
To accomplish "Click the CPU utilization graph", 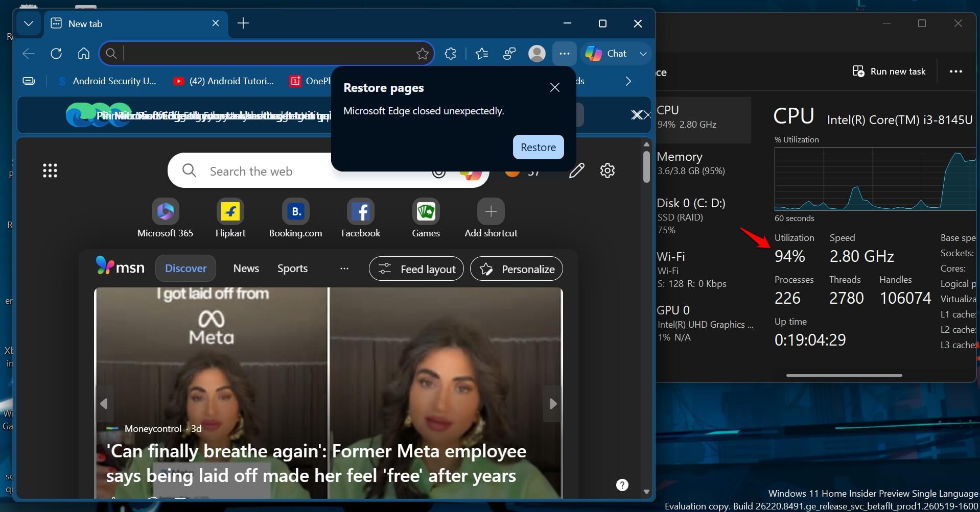I will [875, 179].
